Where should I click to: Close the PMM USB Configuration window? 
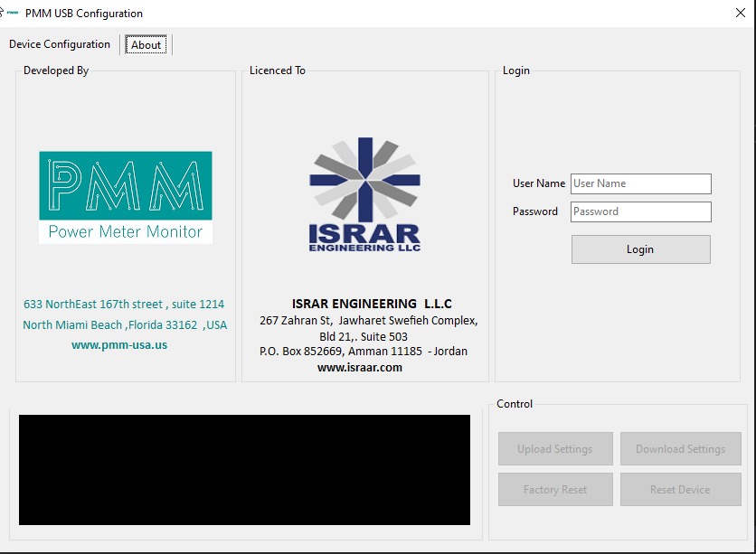point(741,13)
